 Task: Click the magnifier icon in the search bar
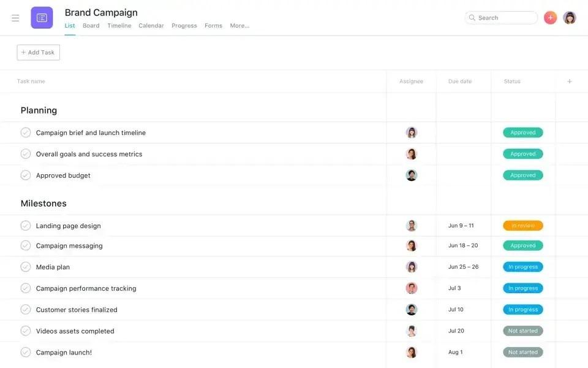point(472,17)
